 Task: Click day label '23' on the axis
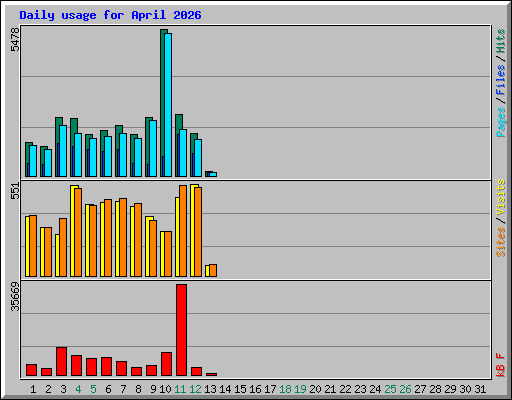tap(360, 389)
